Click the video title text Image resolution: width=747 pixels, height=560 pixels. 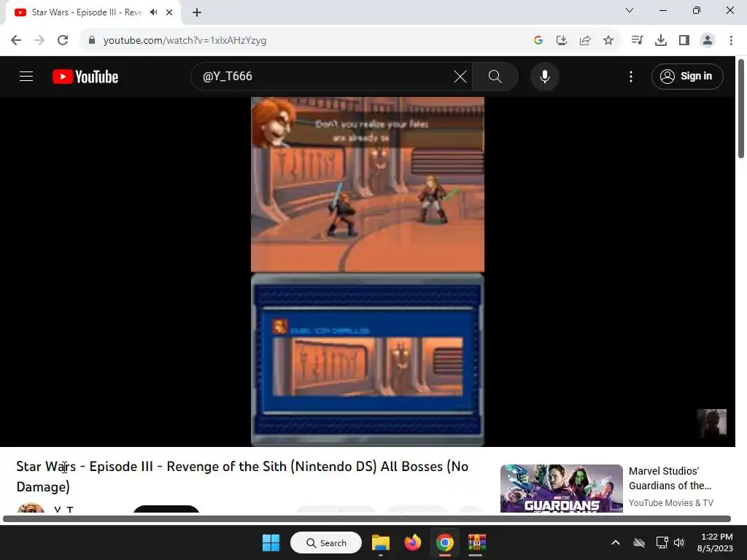click(x=242, y=476)
